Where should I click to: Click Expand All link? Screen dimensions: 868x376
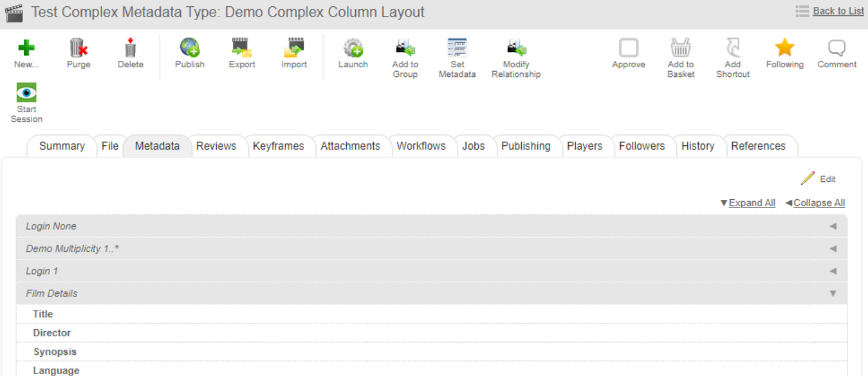click(751, 203)
